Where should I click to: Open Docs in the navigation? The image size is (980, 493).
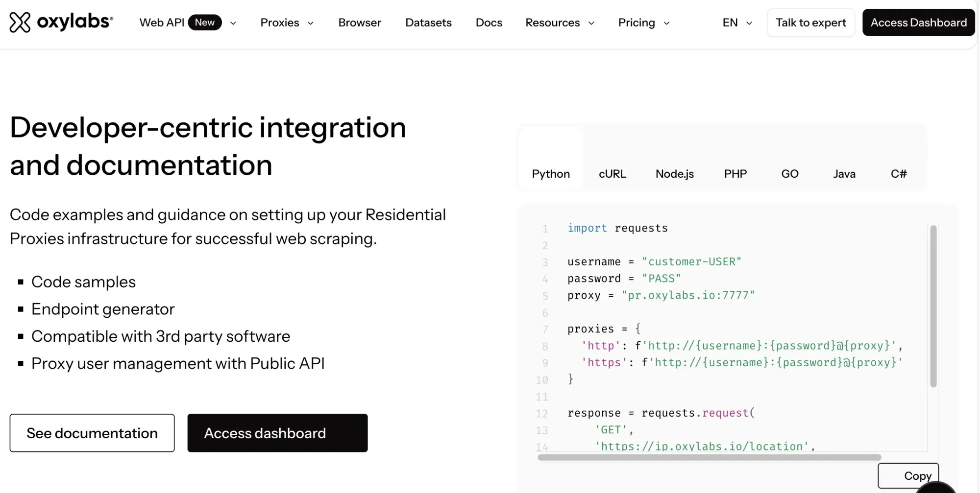pyautogui.click(x=489, y=23)
